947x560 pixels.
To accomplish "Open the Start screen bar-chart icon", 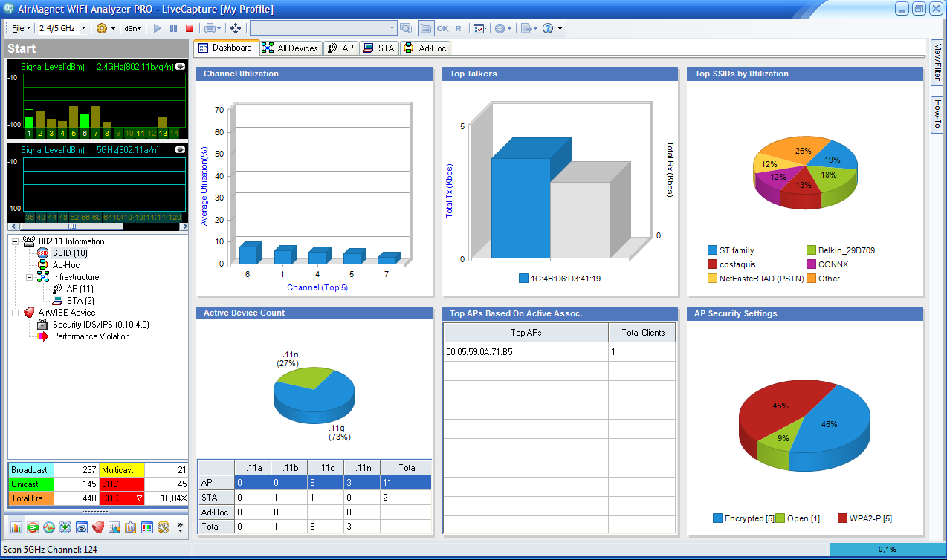I will 16,527.
